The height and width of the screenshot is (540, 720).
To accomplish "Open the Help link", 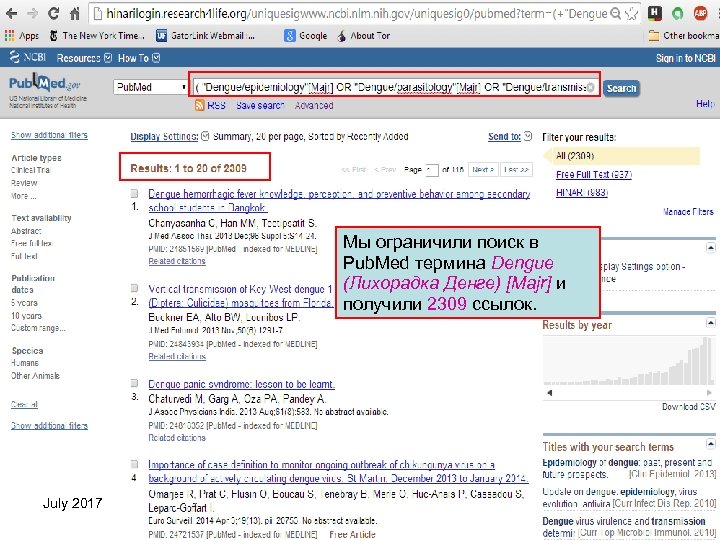I will pos(705,104).
